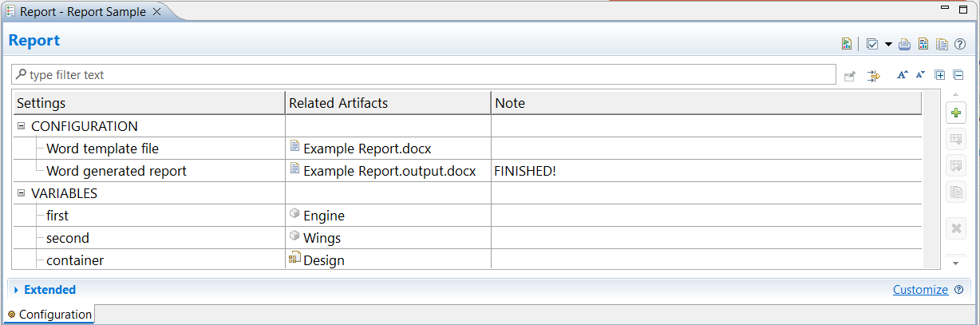Expand all rows with plus icon
The image size is (980, 325).
click(940, 75)
